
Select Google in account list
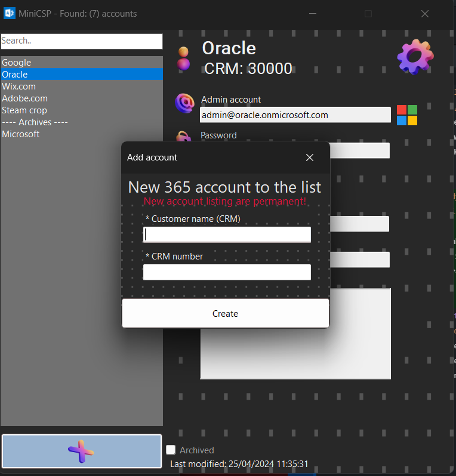pyautogui.click(x=81, y=62)
